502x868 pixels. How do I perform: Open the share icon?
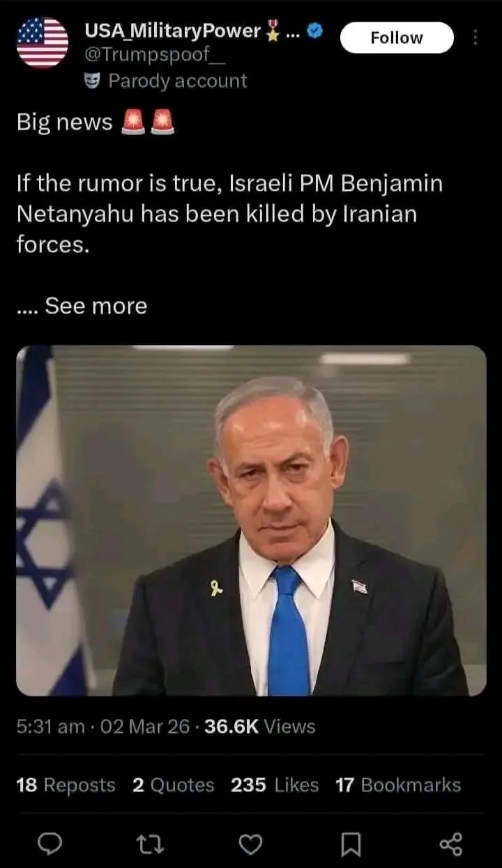click(x=450, y=844)
